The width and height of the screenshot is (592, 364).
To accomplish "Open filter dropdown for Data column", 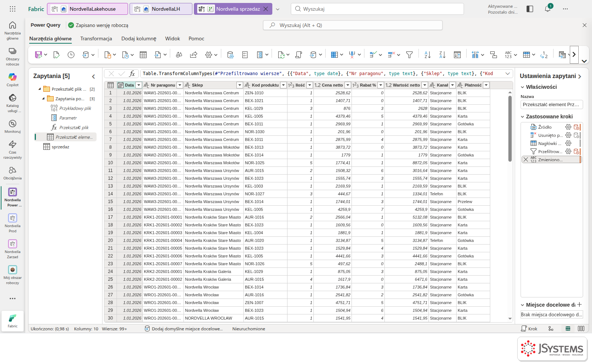I will 139,85.
